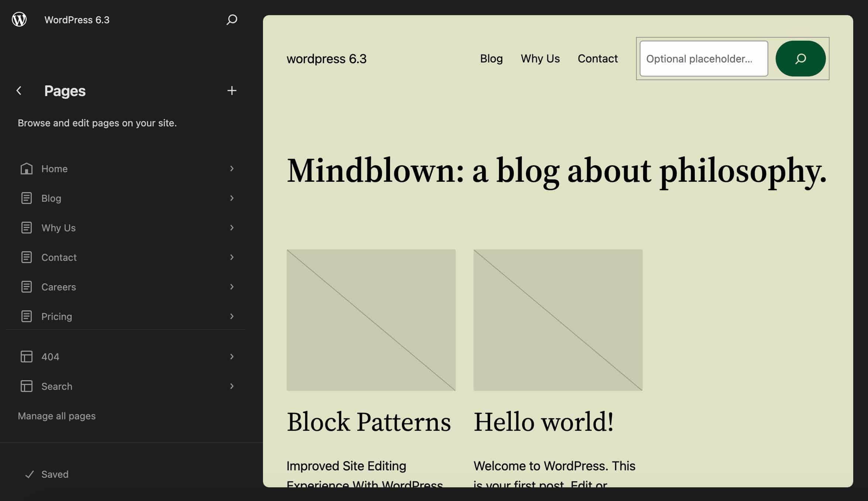Expand the Contact page options
This screenshot has height=501, width=868.
tap(232, 257)
